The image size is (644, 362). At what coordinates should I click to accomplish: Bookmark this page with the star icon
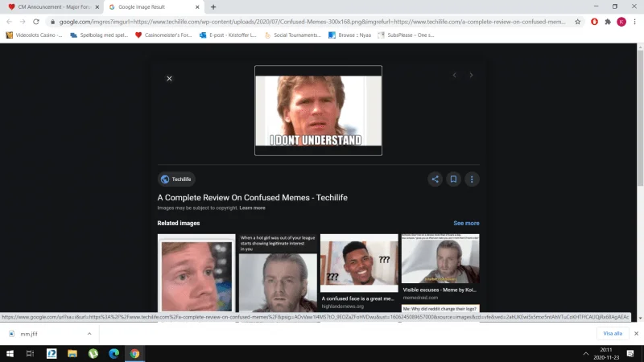tap(577, 22)
